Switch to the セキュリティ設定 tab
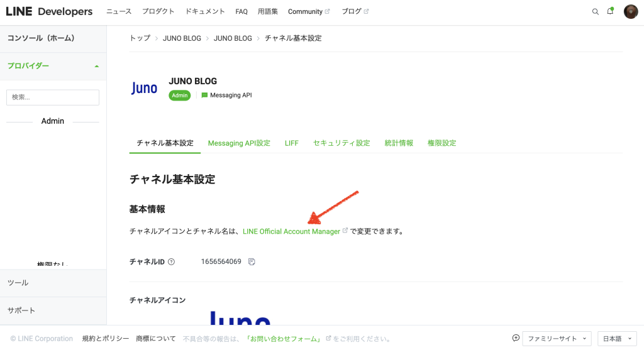 point(341,143)
